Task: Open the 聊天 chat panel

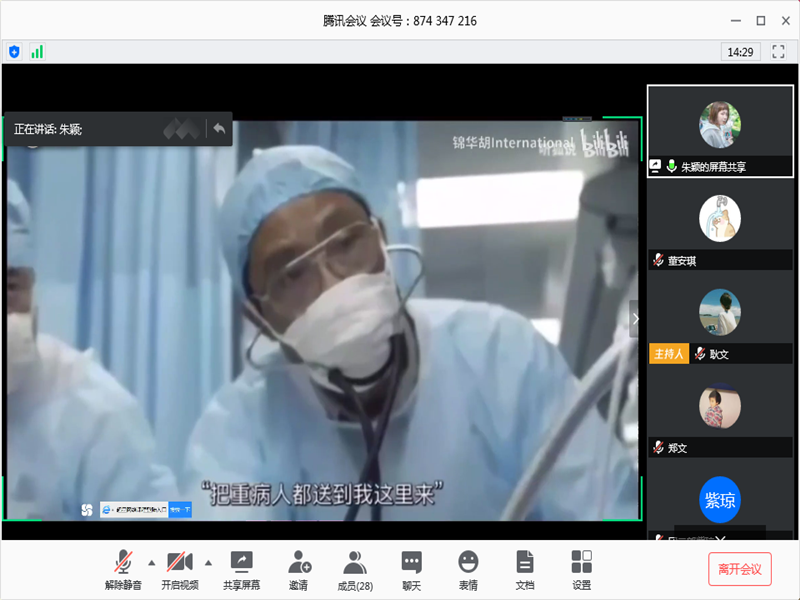Action: 411,570
